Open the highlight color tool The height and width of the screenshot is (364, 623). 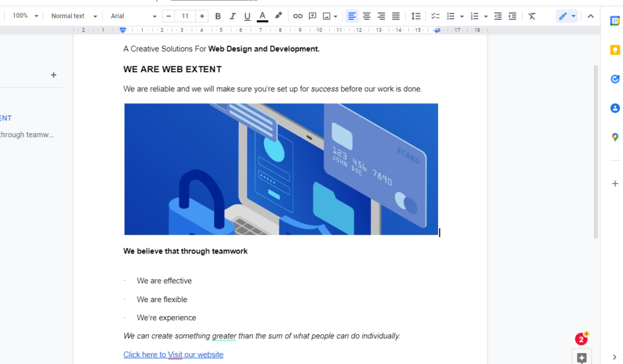[278, 16]
